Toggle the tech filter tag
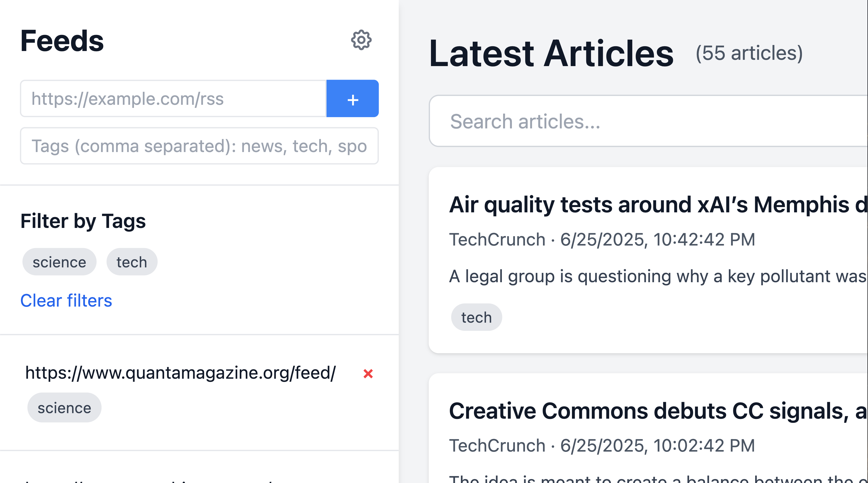 pos(132,262)
